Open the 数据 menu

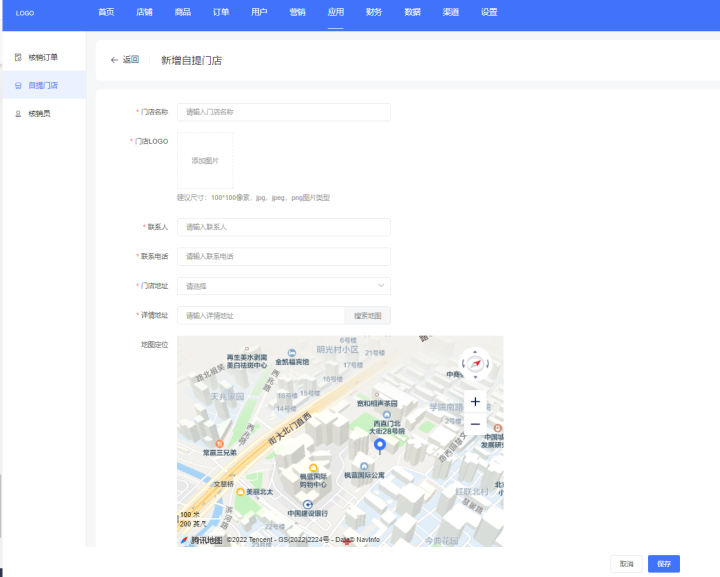point(412,12)
